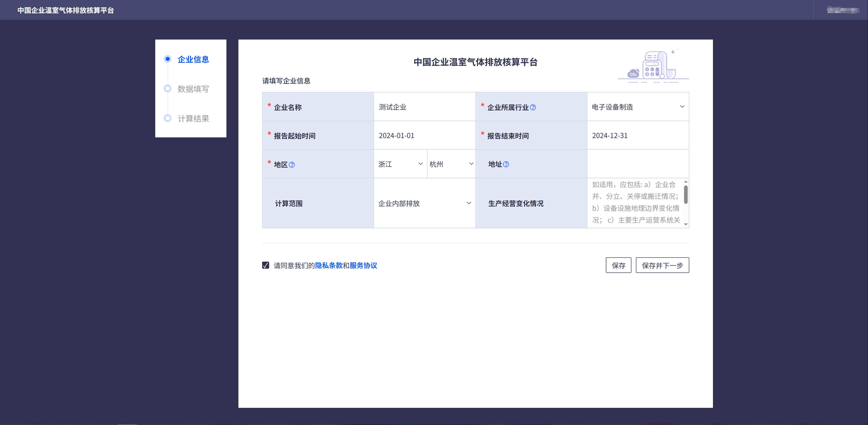Expand 企业内部排放 calculation scope dropdown

[424, 203]
